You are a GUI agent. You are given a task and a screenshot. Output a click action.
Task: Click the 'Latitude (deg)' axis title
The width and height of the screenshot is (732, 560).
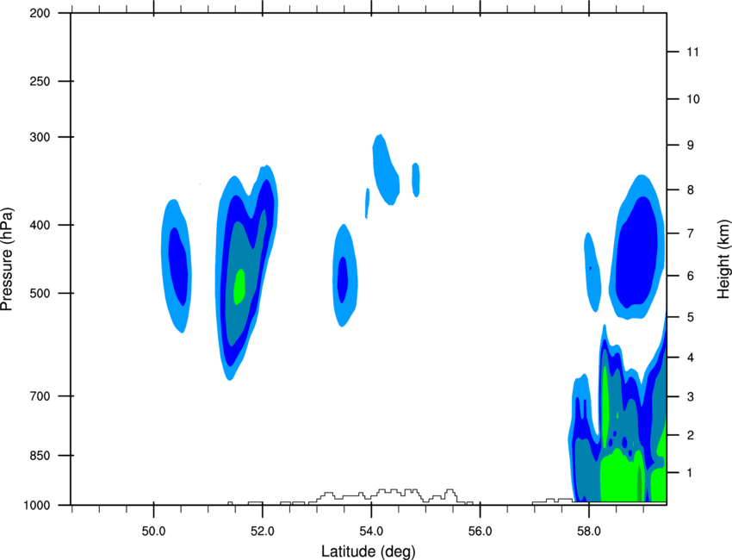pyautogui.click(x=368, y=551)
